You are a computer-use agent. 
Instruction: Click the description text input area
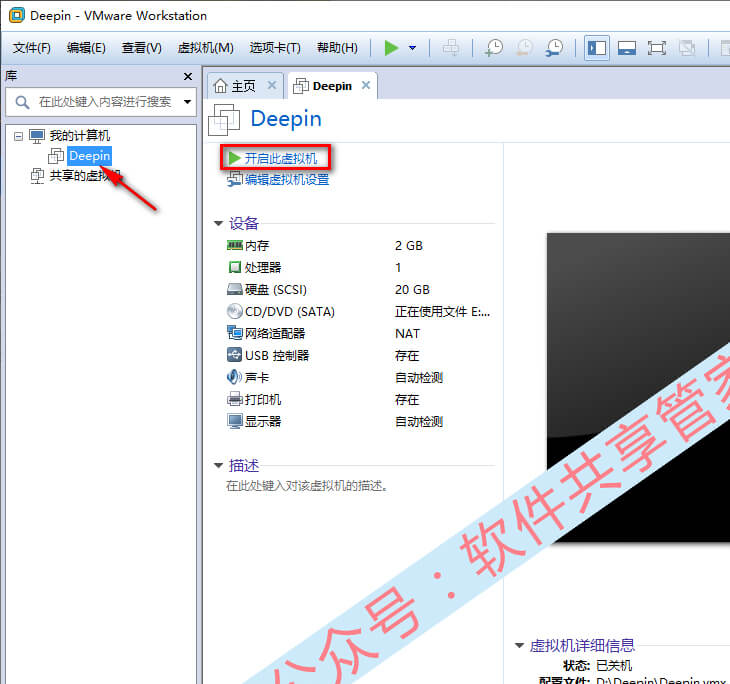click(307, 486)
